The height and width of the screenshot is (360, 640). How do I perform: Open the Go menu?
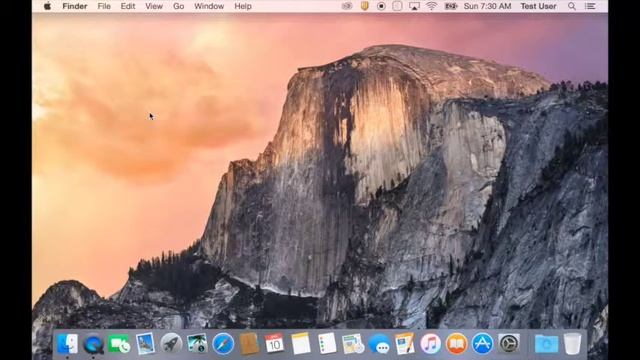(x=178, y=6)
